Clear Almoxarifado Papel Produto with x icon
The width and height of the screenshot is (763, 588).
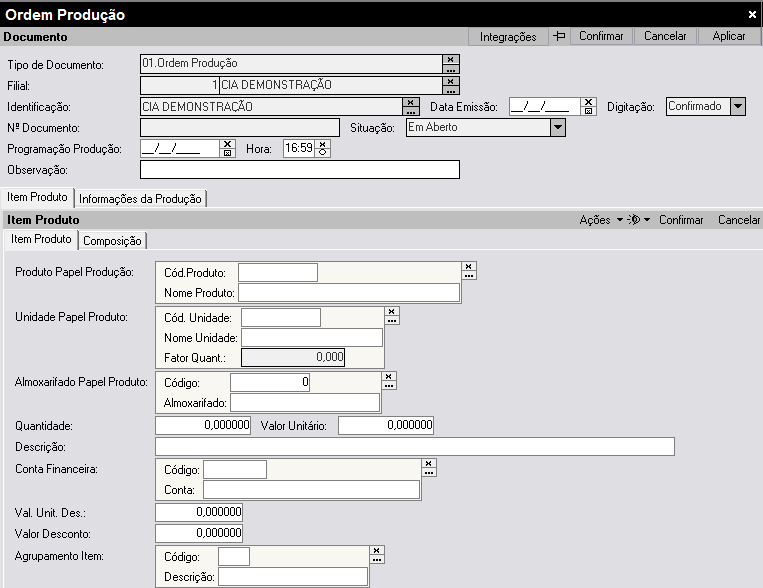click(x=389, y=376)
